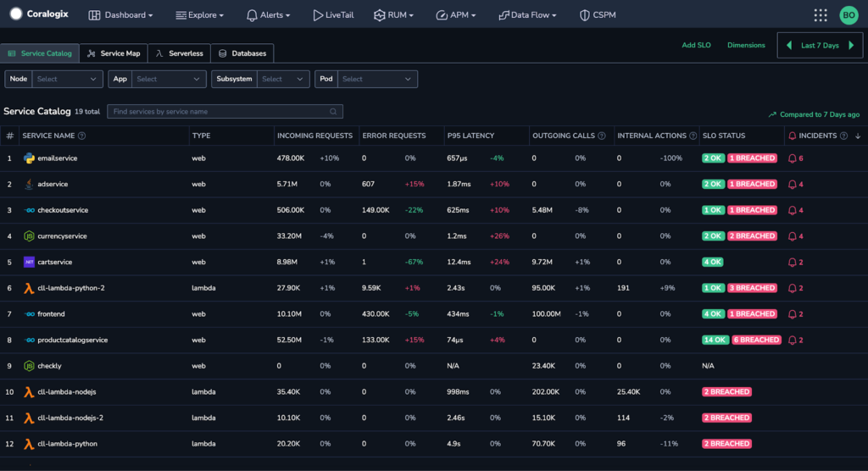Click Incoming Requests column header

[314, 136]
